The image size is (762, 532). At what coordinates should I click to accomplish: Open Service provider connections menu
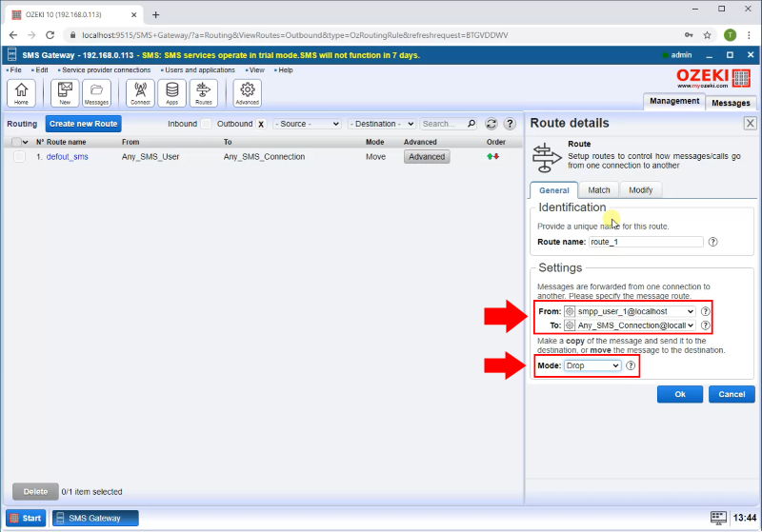click(106, 69)
